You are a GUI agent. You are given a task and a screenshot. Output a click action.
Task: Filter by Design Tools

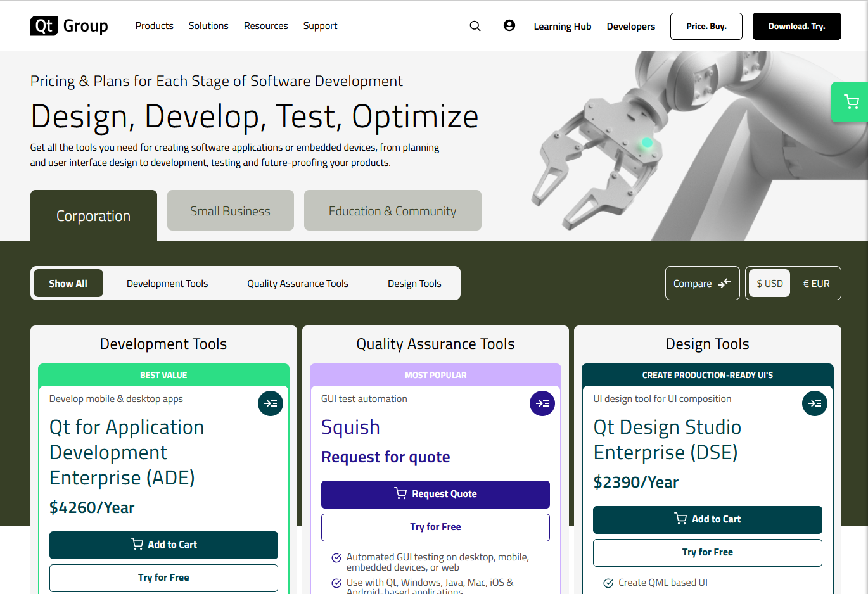tap(414, 284)
